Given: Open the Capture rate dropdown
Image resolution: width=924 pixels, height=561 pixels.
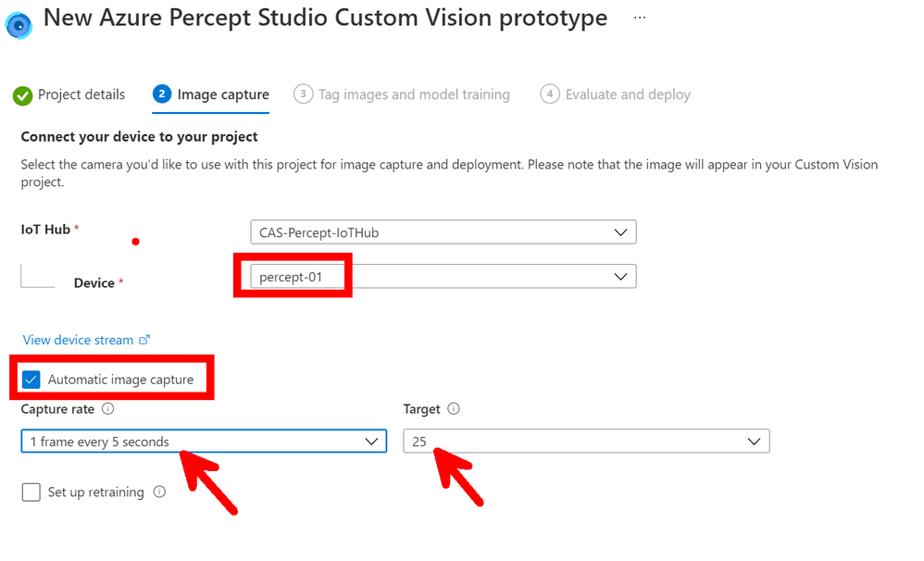Looking at the screenshot, I should [x=204, y=442].
